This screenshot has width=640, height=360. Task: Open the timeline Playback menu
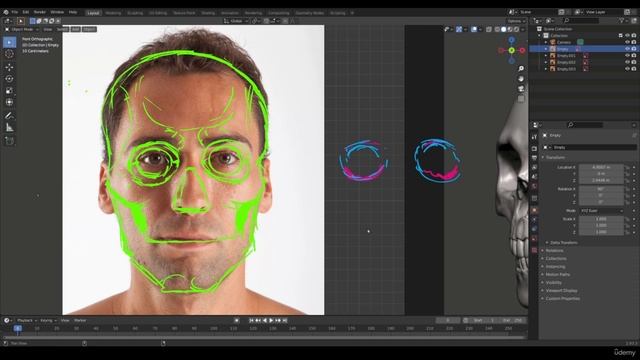pyautogui.click(x=26, y=320)
